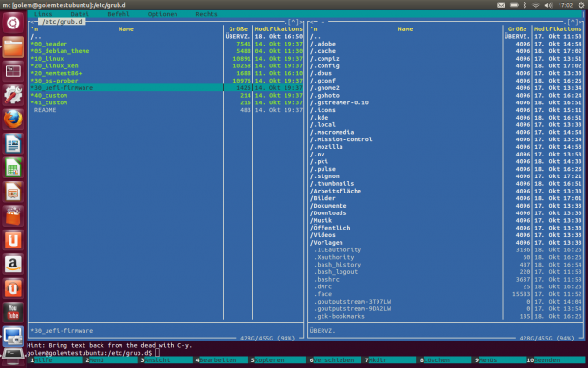Viewport: 588px width, 368px height.
Task: Open the sound volume indicator
Action: coord(548,5)
